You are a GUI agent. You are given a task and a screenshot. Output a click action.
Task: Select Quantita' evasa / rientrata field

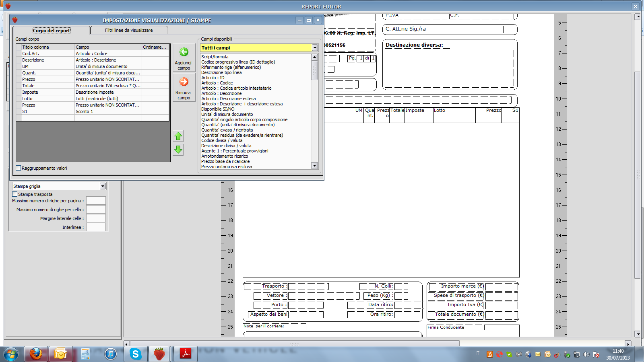tap(227, 130)
